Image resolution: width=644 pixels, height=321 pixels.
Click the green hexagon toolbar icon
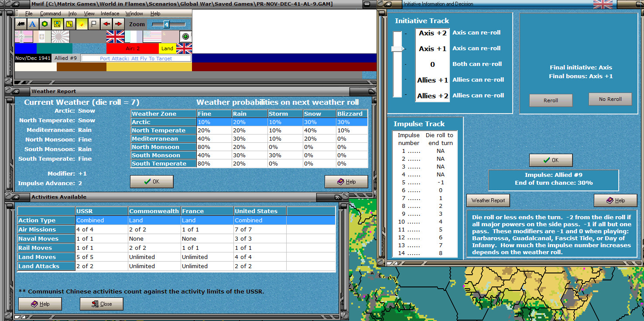coord(45,24)
